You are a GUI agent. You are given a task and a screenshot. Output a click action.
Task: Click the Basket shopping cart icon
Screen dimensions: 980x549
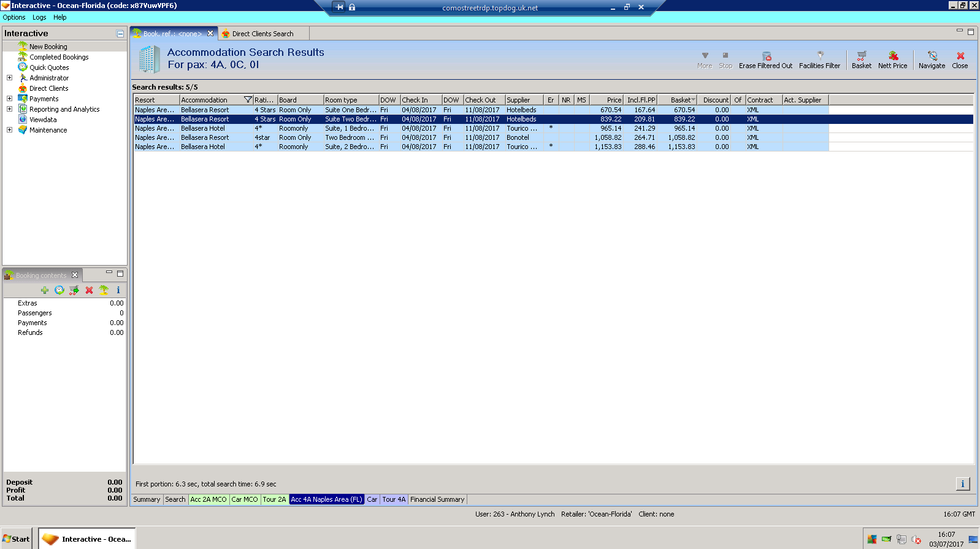pyautogui.click(x=862, y=55)
